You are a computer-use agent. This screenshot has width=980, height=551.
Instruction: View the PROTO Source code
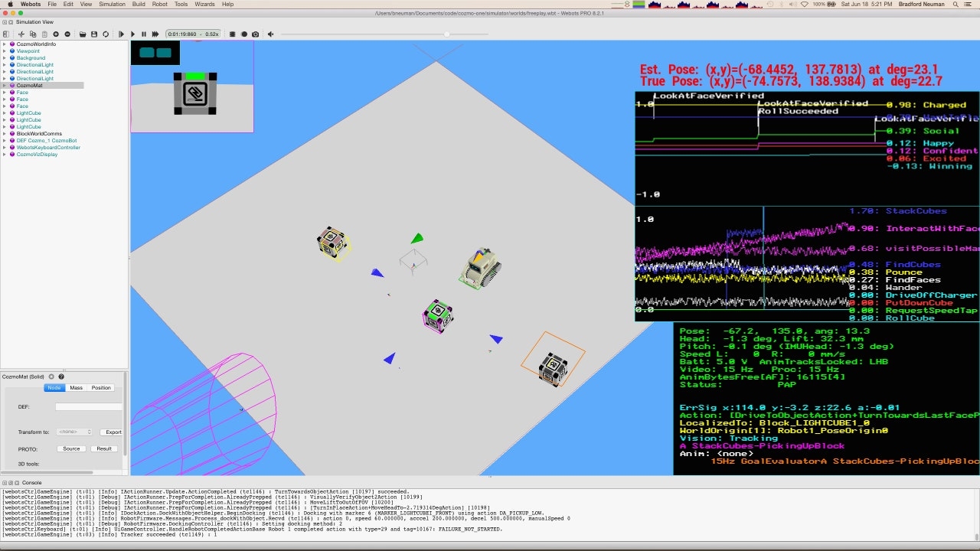[x=71, y=448]
